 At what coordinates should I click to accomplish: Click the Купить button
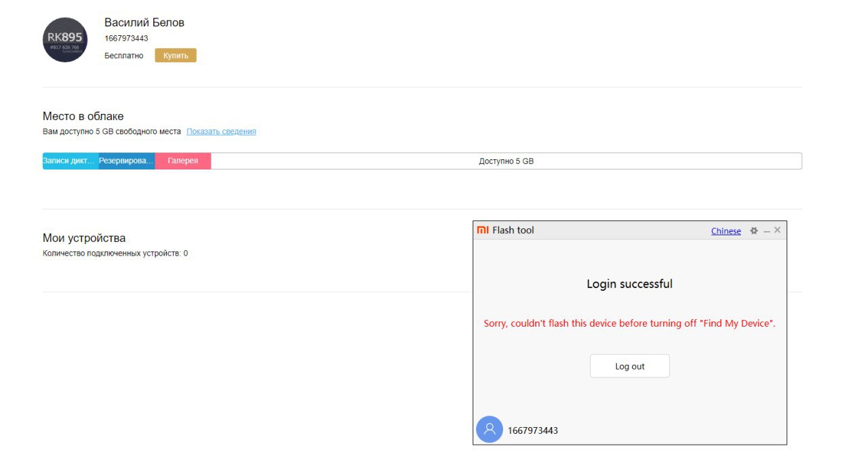176,56
